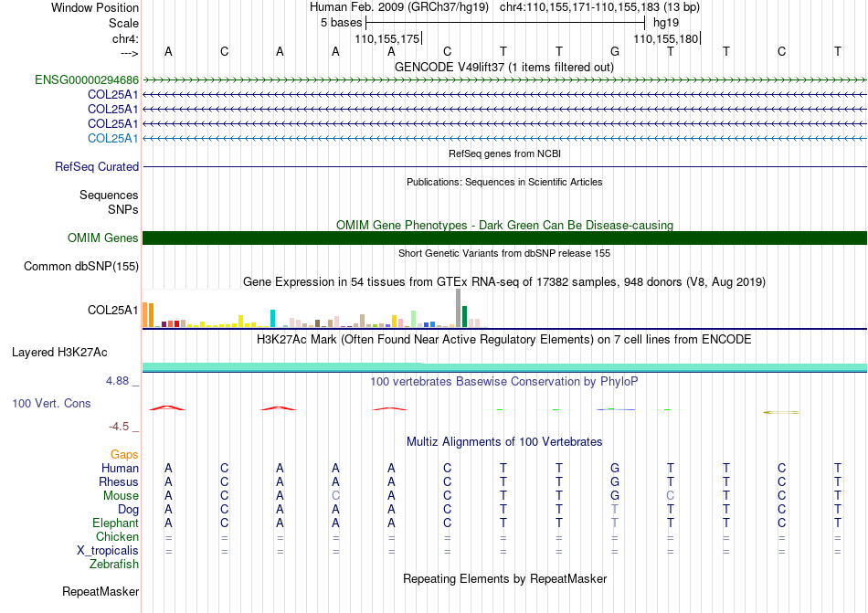Click the Sequences label under Publications
The width and height of the screenshot is (868, 613).
109,195
